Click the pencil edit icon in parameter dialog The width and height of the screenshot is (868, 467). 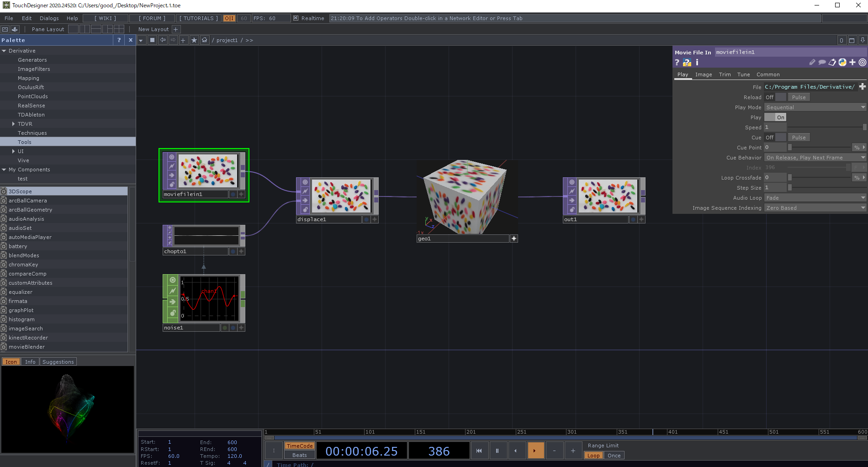click(x=812, y=63)
